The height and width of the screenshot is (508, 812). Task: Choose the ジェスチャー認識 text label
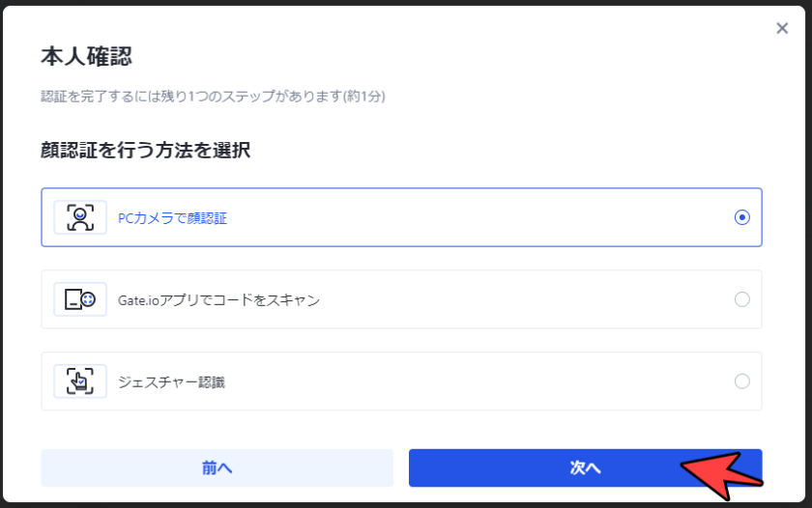[x=171, y=382]
